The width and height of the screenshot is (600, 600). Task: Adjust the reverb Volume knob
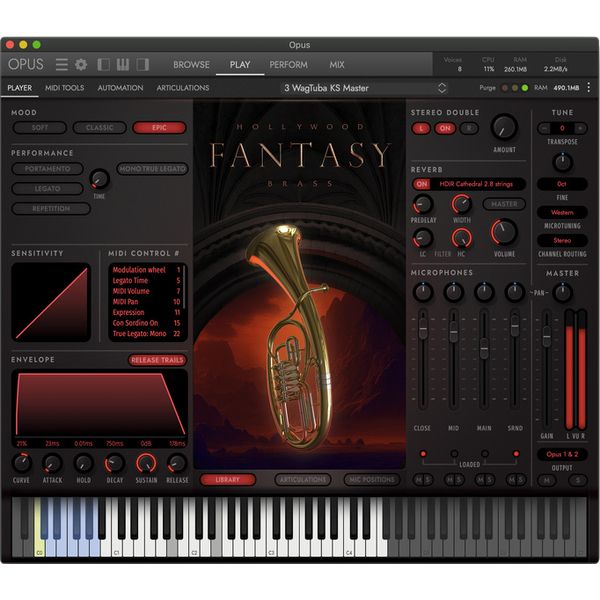(x=504, y=232)
